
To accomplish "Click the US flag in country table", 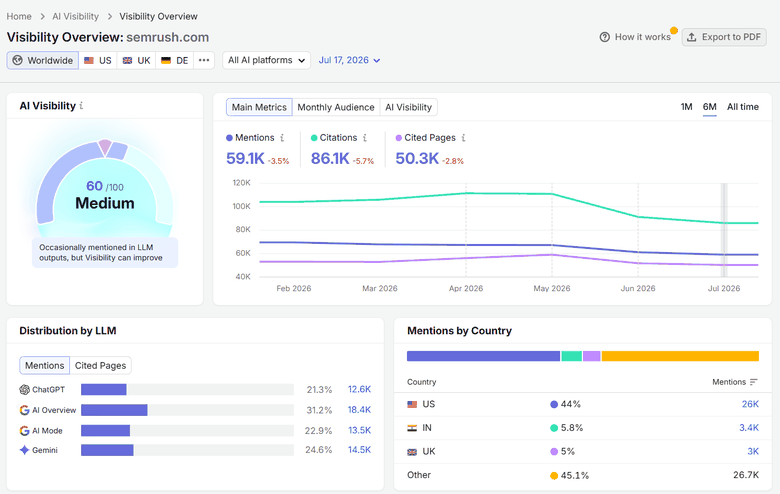I will click(412, 404).
